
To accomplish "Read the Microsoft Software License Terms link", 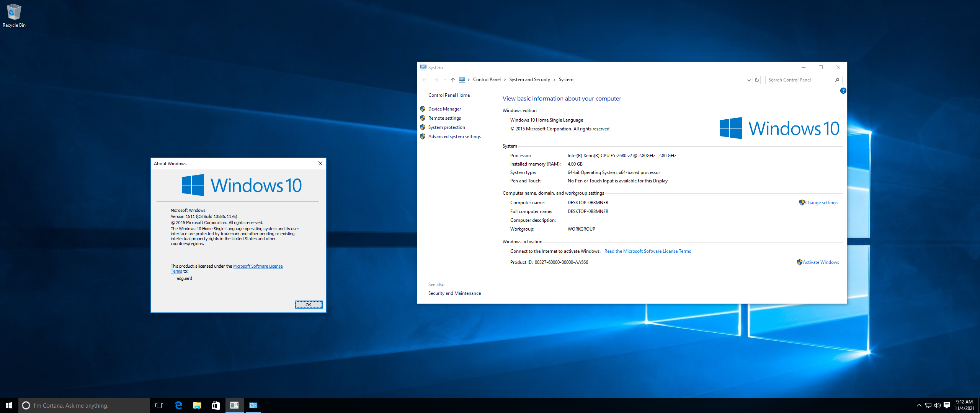I will point(647,251).
